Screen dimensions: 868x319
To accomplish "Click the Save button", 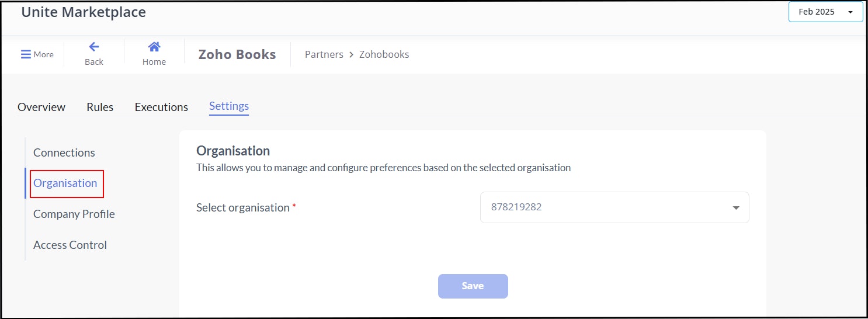I will [x=473, y=286].
